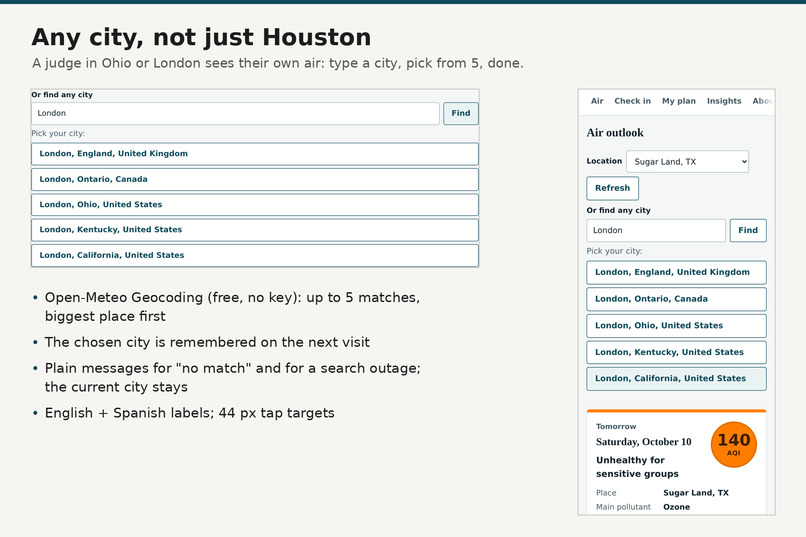The height and width of the screenshot is (537, 806).
Task: Click the 'Or find any city' label in the large panel
Action: click(x=62, y=95)
